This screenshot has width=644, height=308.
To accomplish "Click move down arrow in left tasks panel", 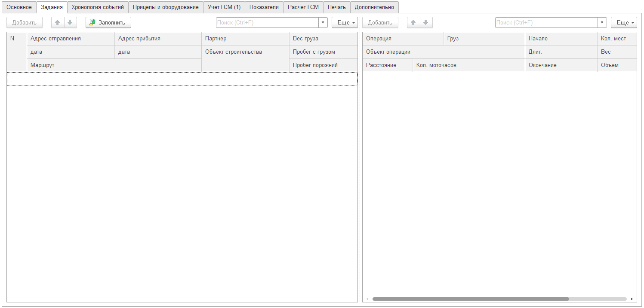I will [x=70, y=22].
